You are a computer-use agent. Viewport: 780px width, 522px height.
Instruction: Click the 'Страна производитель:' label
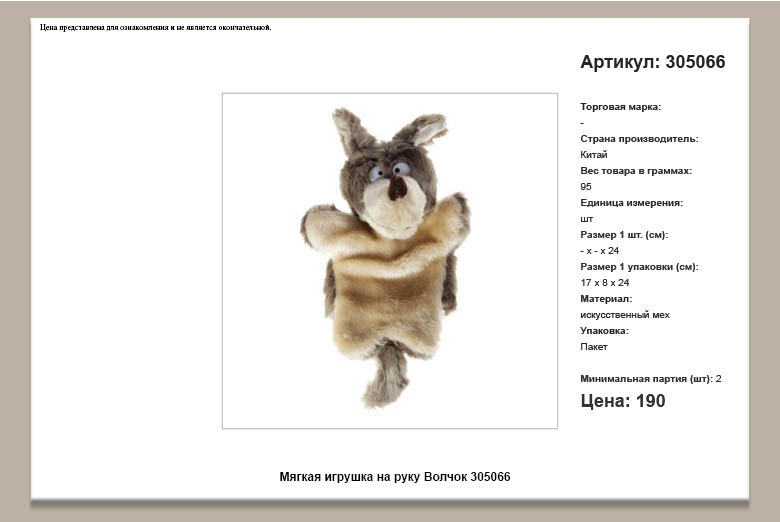point(639,139)
